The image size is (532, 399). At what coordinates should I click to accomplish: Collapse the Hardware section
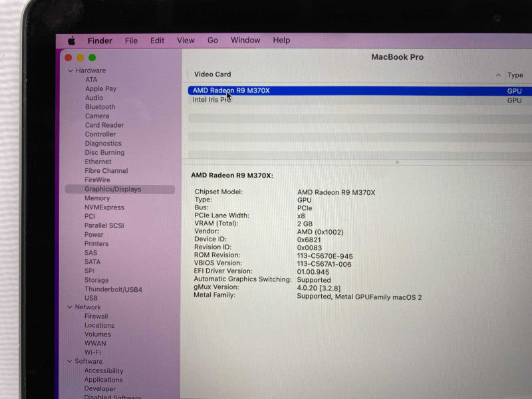[70, 70]
